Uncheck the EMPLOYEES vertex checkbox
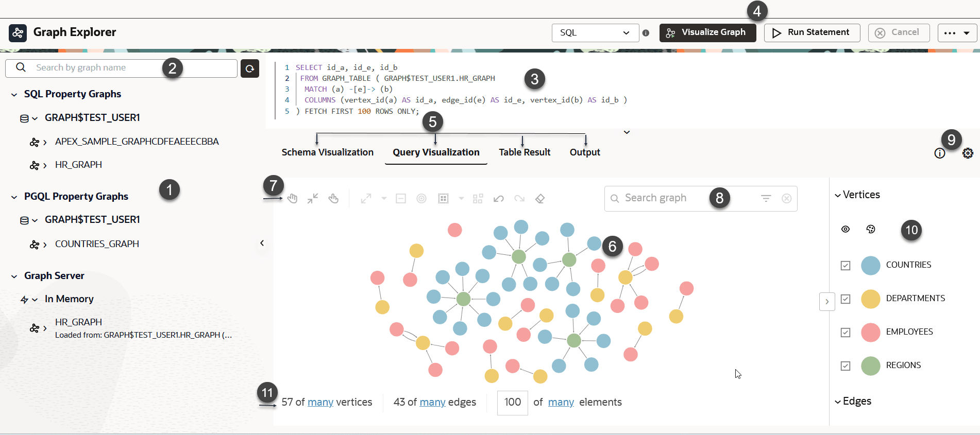Viewport: 980px width, 435px height. 846,333
